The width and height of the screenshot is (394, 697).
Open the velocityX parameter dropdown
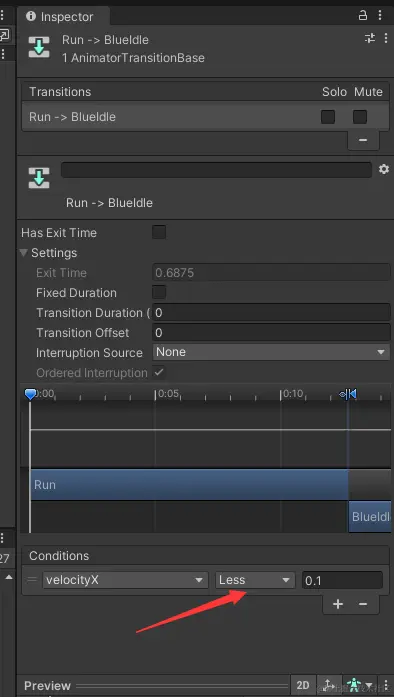pyautogui.click(x=125, y=580)
